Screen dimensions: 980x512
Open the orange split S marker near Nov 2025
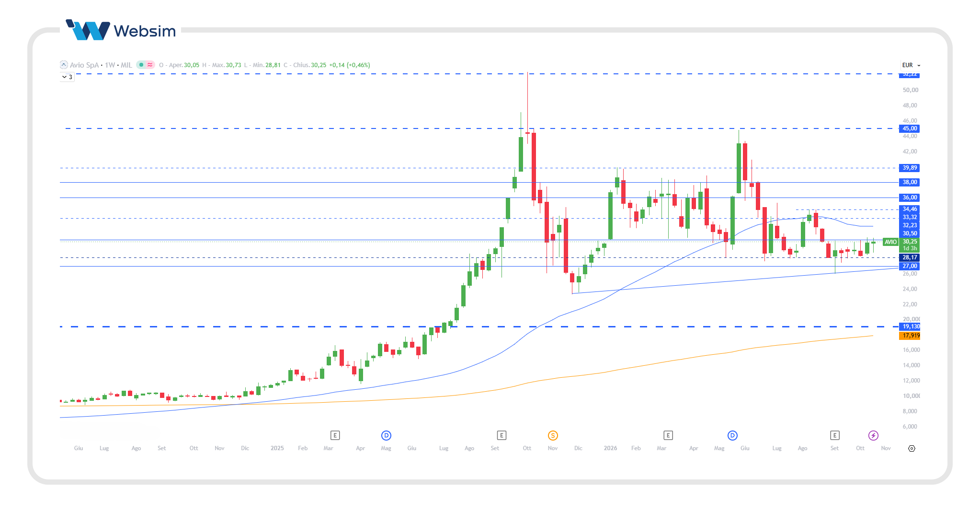tap(553, 435)
